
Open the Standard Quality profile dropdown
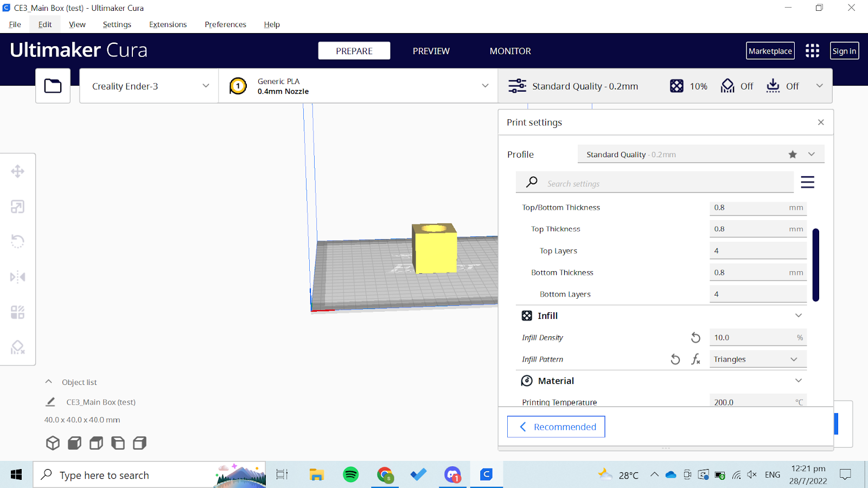click(701, 154)
